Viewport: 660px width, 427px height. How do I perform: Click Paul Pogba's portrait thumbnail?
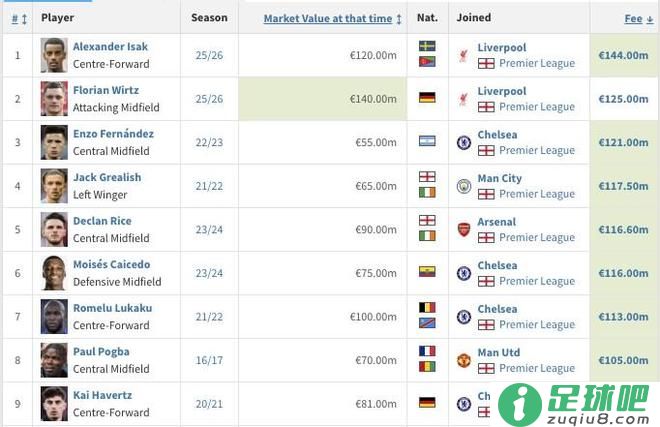pos(54,360)
